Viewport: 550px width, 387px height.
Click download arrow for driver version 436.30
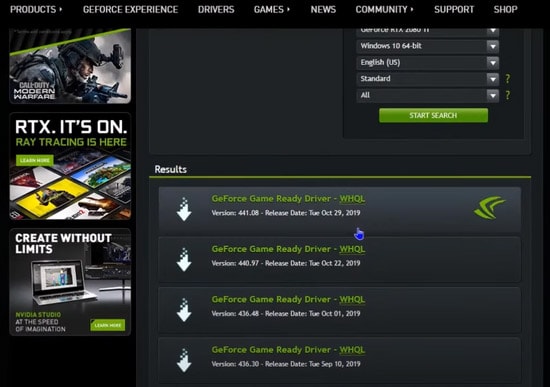[x=184, y=360]
